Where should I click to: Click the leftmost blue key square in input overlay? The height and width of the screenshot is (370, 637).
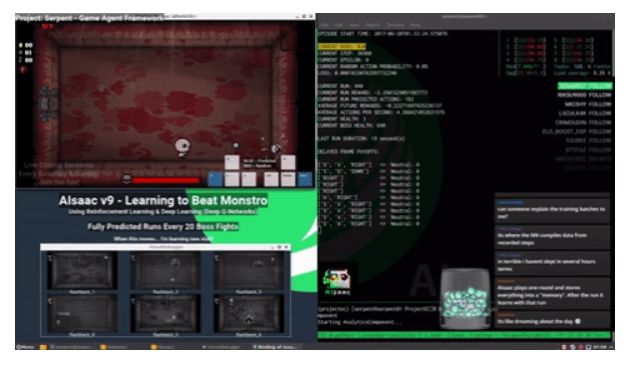click(x=215, y=178)
